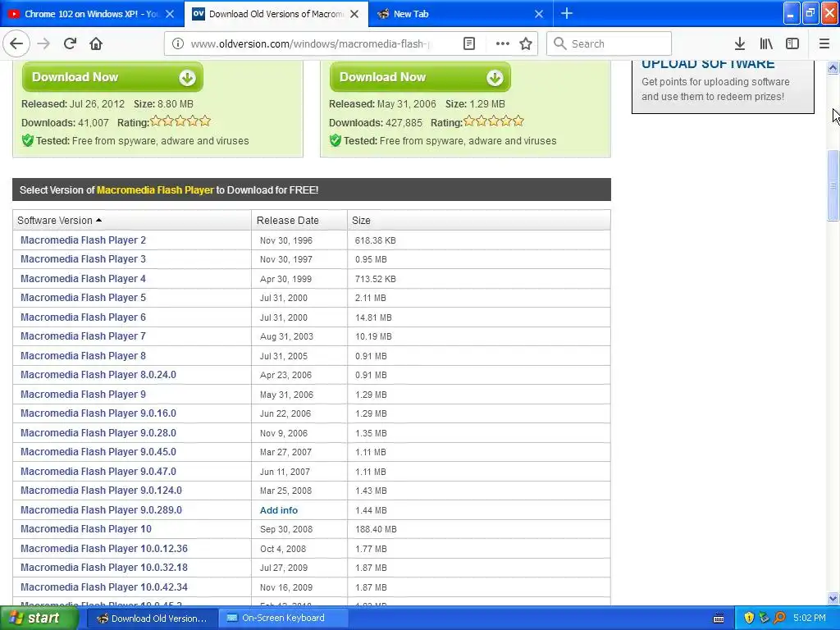Click the vertical scrollbar thumb
The image size is (840, 630).
[833, 185]
